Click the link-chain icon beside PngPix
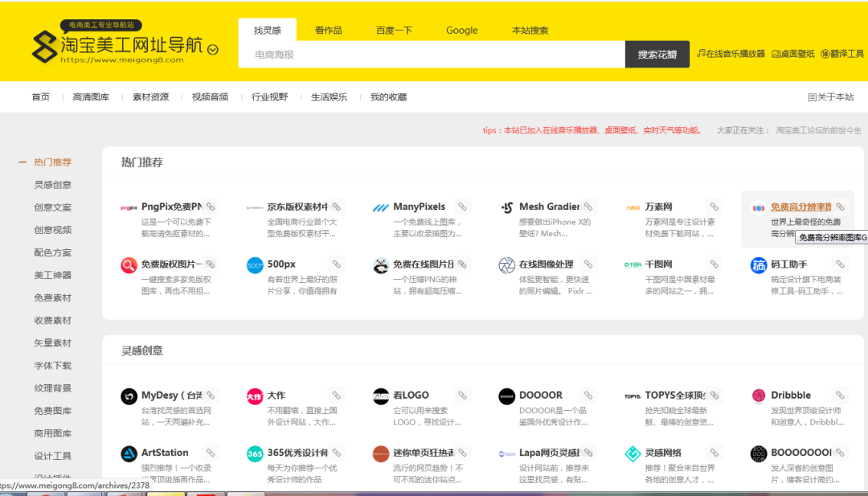The image size is (868, 496). (x=211, y=207)
